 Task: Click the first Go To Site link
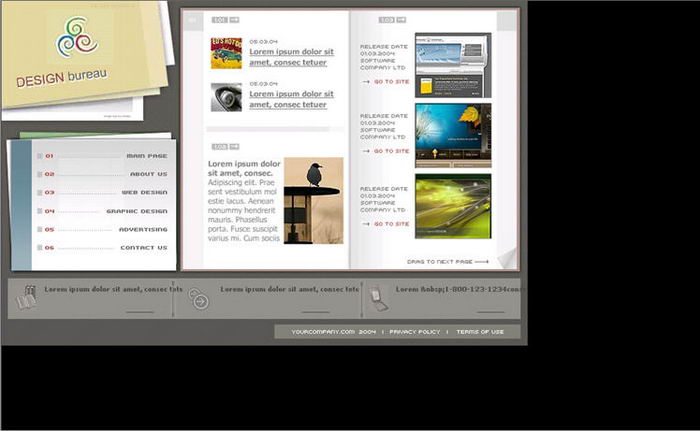[390, 82]
